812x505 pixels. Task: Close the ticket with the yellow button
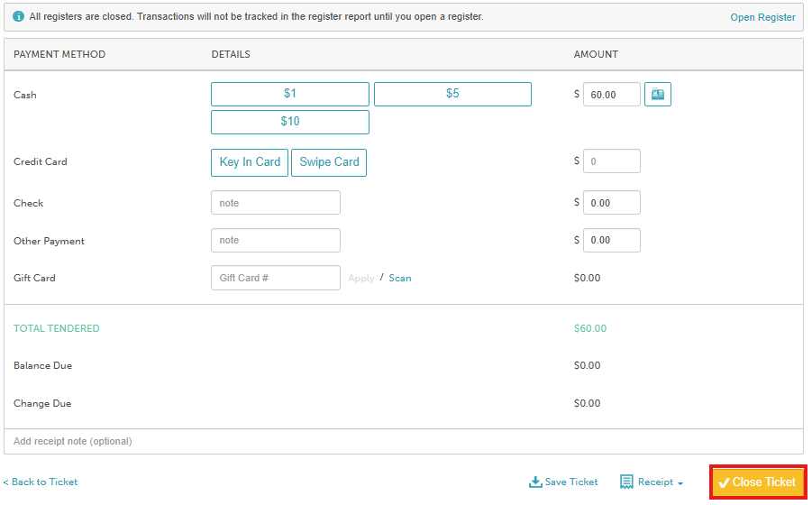tap(758, 482)
